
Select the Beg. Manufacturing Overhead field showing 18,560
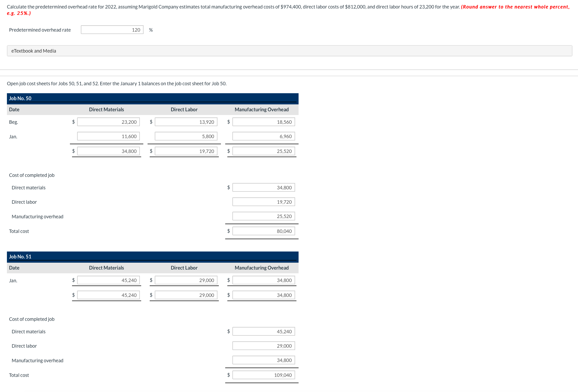(x=263, y=122)
